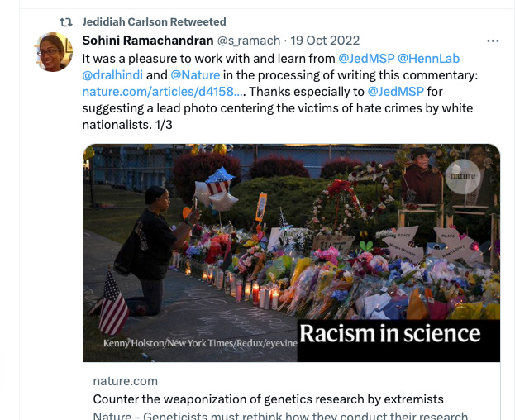Click the nature.com domain label in card

pyautogui.click(x=126, y=381)
